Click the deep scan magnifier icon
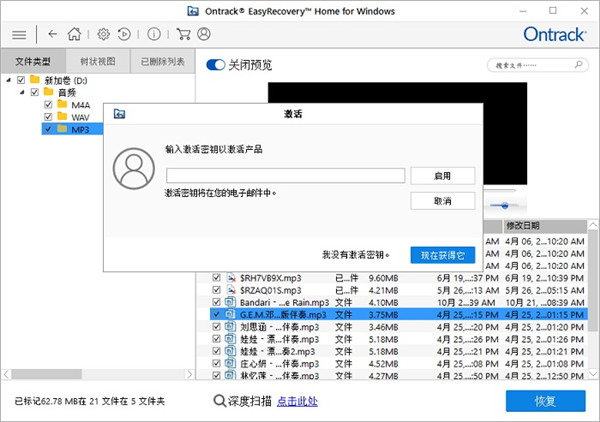600x422 pixels. click(x=219, y=401)
